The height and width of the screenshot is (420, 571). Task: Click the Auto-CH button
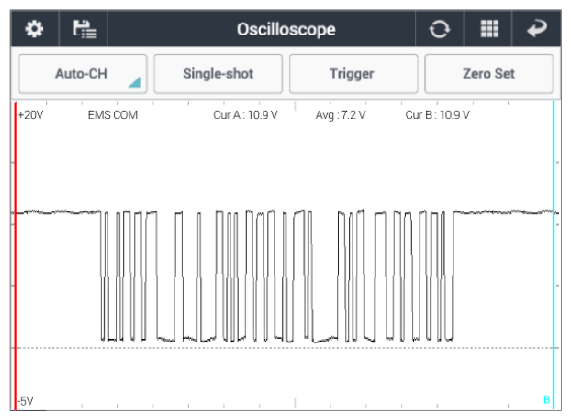pyautogui.click(x=83, y=74)
